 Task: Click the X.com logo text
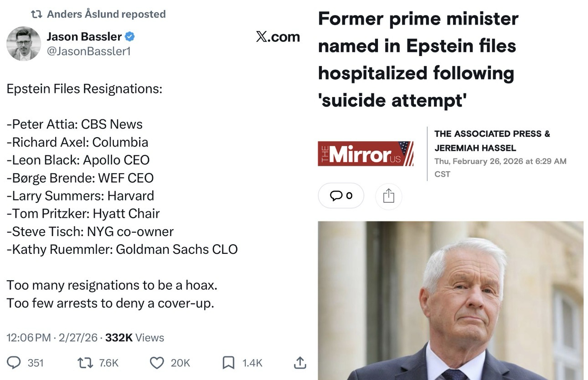[x=278, y=37]
